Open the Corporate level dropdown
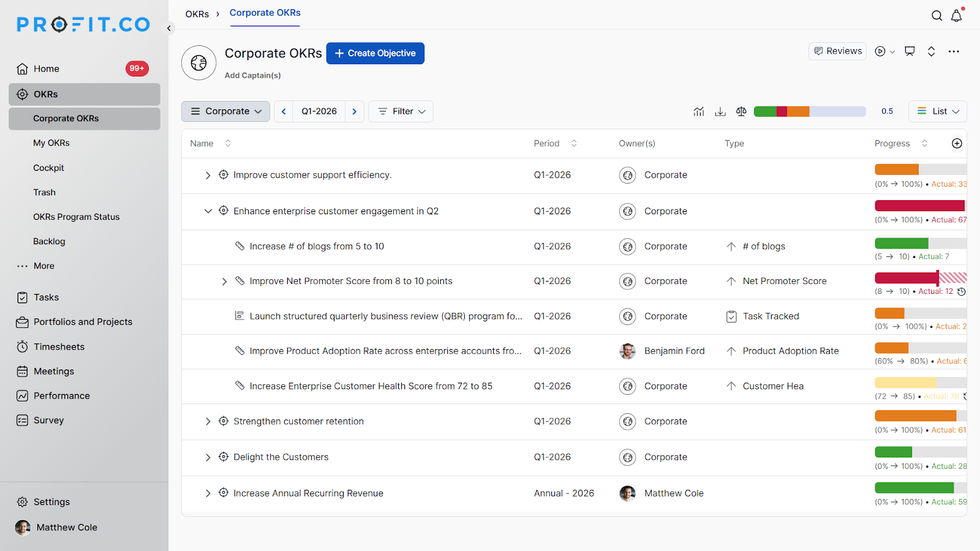Viewport: 980px width, 551px height. (x=225, y=111)
